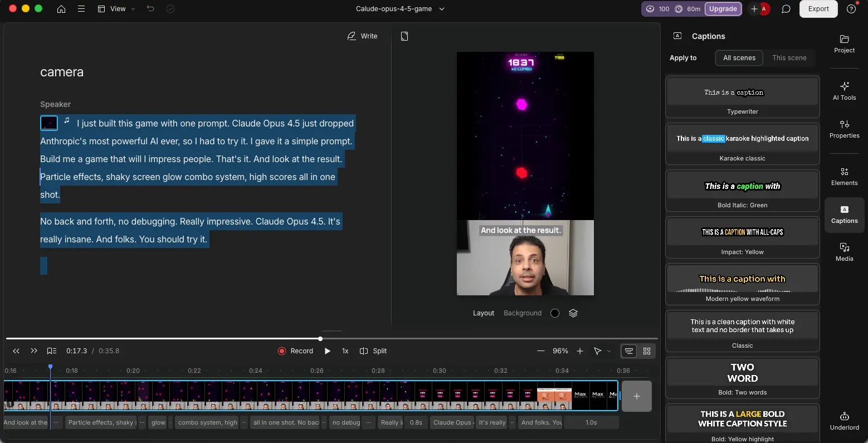Switch captions apply mode to This scene
This screenshot has width=868, height=443.
(x=789, y=57)
